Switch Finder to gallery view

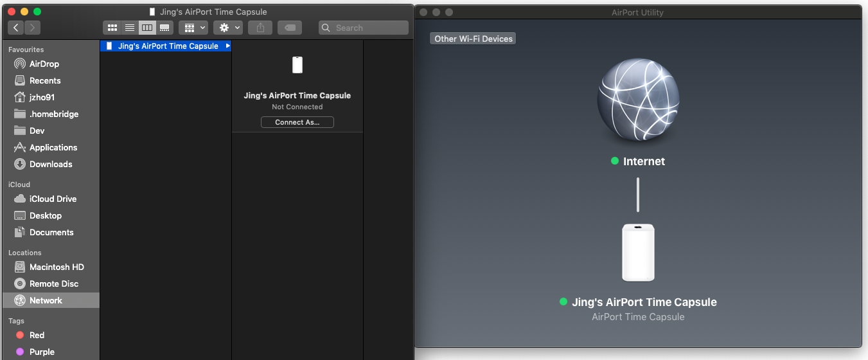[164, 28]
